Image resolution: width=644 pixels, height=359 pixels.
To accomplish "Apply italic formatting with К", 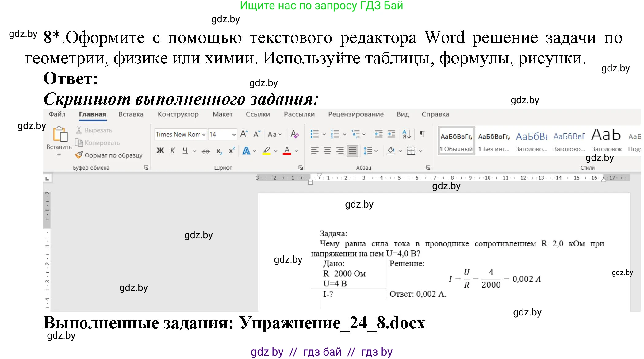I will tap(172, 151).
